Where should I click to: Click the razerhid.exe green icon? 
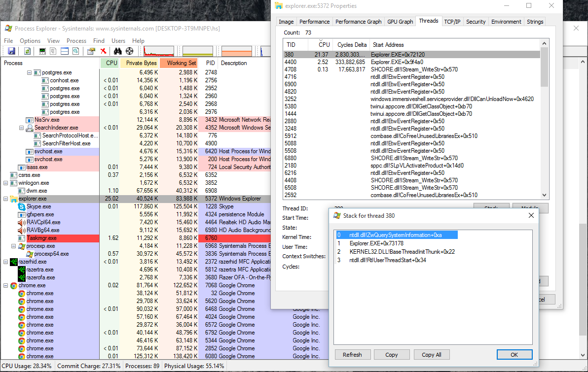tap(14, 262)
